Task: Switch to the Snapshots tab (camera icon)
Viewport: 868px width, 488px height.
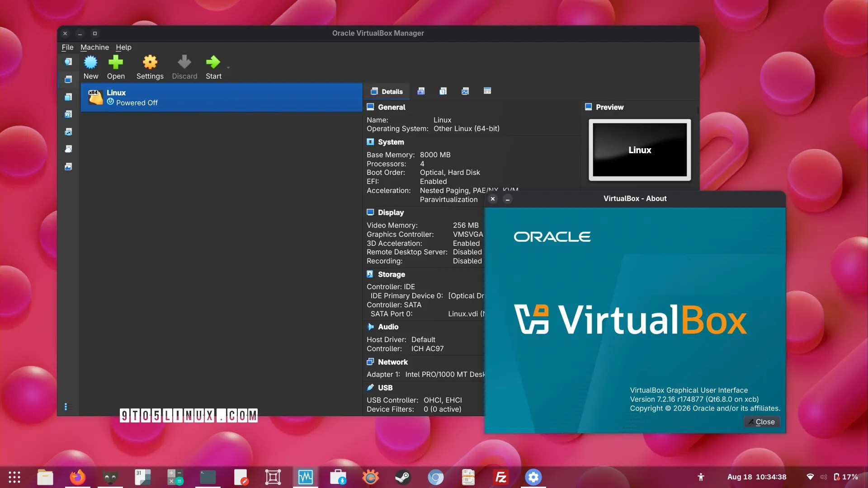Action: (421, 91)
